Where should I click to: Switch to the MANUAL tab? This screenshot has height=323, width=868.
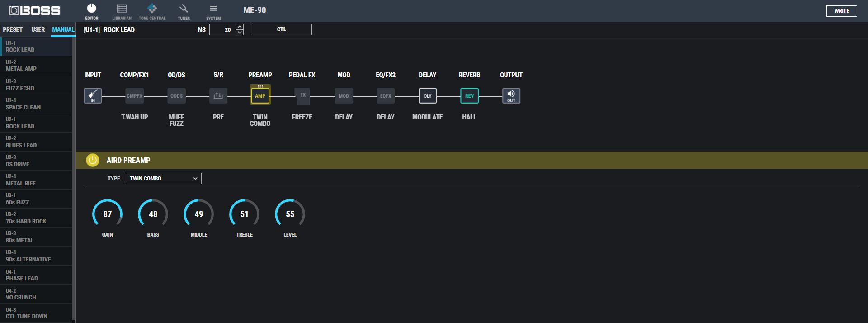[63, 29]
